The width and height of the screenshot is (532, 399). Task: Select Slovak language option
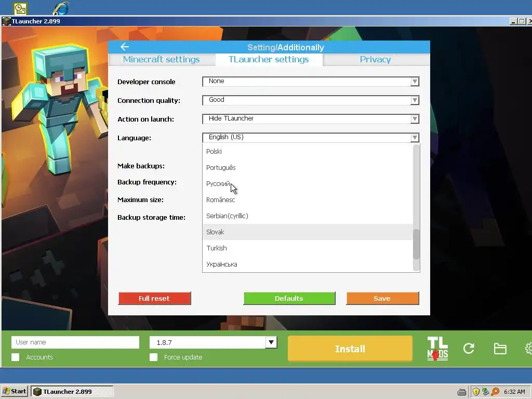(308, 232)
